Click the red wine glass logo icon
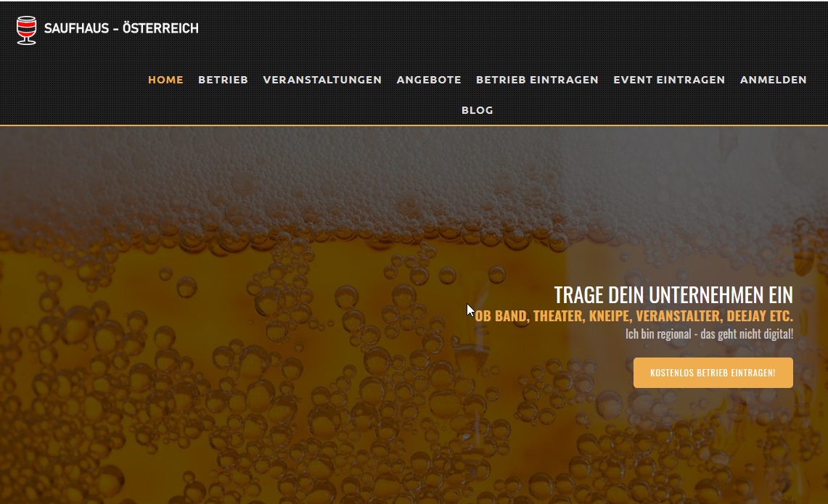 point(26,28)
